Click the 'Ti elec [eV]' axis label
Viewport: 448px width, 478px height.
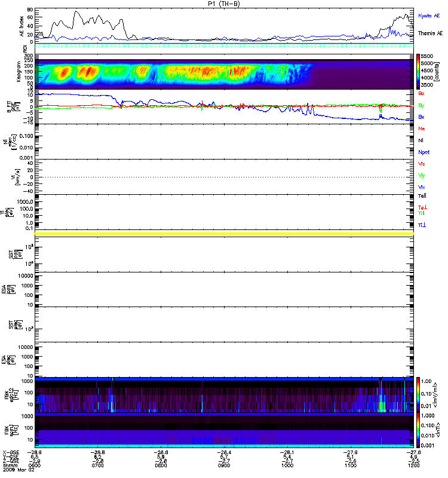(x=7, y=212)
